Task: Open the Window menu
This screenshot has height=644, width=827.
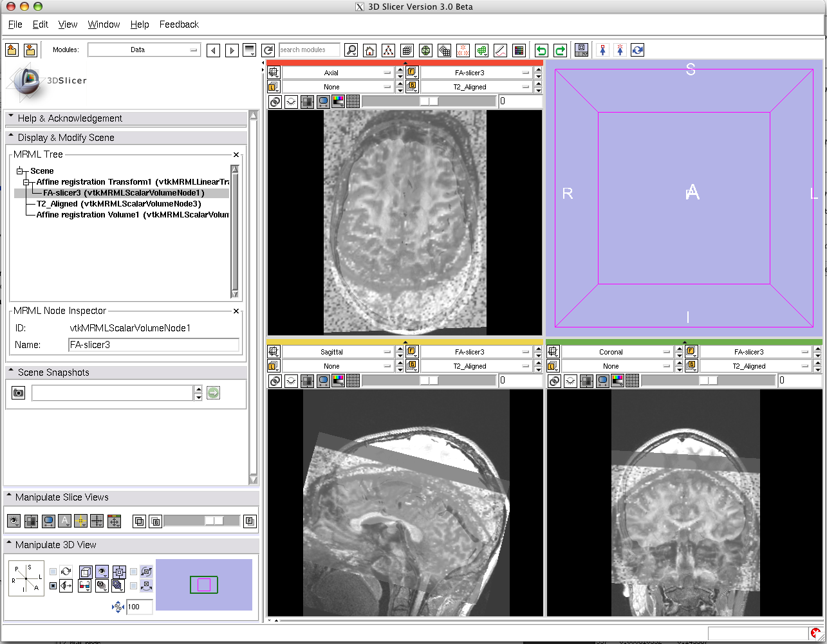Action: pyautogui.click(x=104, y=24)
